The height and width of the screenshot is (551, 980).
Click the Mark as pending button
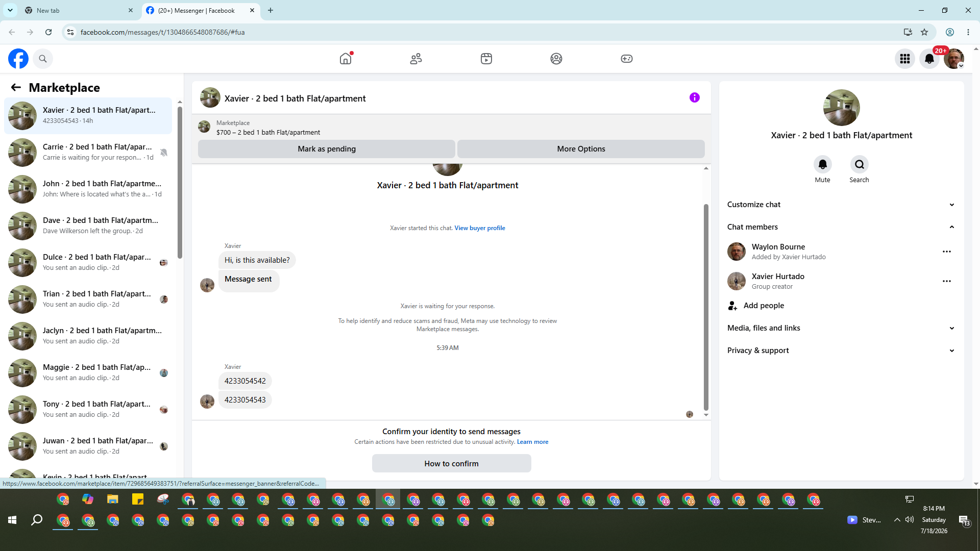click(327, 149)
